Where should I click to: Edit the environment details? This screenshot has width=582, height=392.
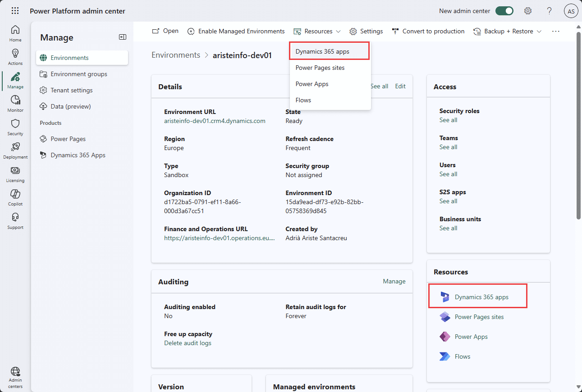400,86
